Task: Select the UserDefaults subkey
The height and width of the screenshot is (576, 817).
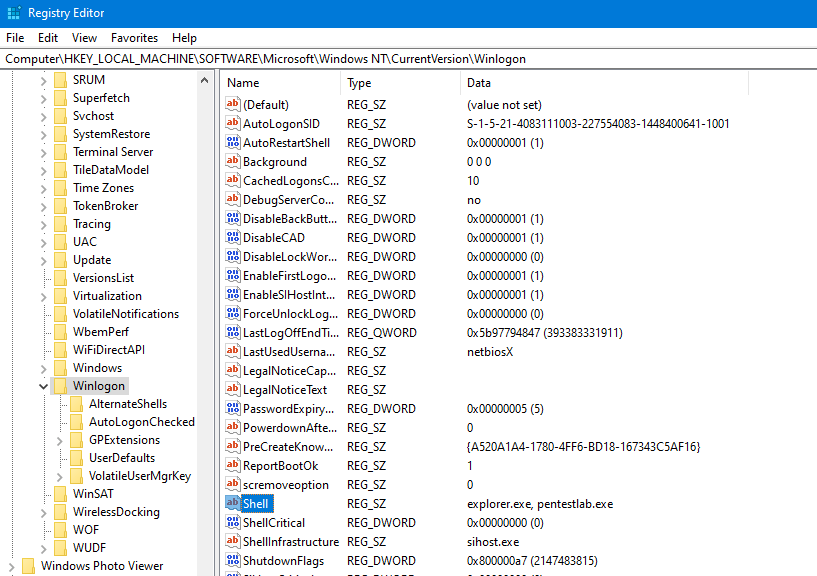Action: 121,458
